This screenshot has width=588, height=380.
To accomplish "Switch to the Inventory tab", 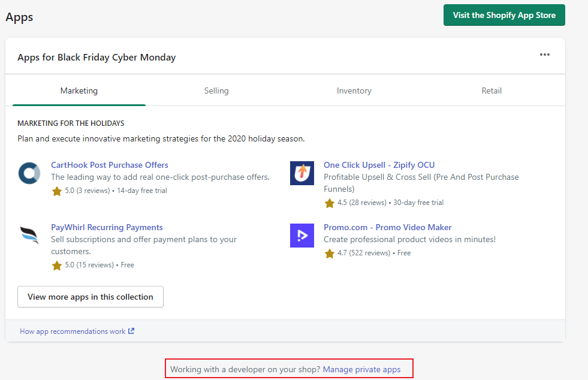I will (x=354, y=91).
